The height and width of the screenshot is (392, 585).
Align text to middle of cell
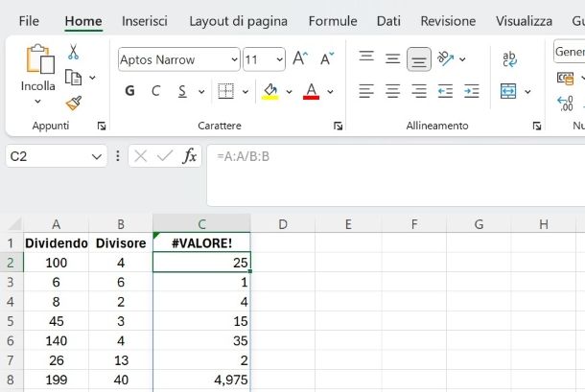[393, 58]
